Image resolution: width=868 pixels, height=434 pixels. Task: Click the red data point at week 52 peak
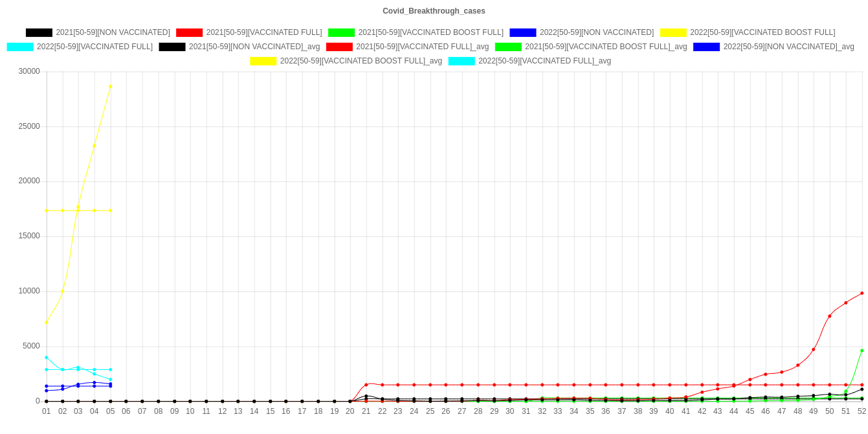tap(862, 293)
